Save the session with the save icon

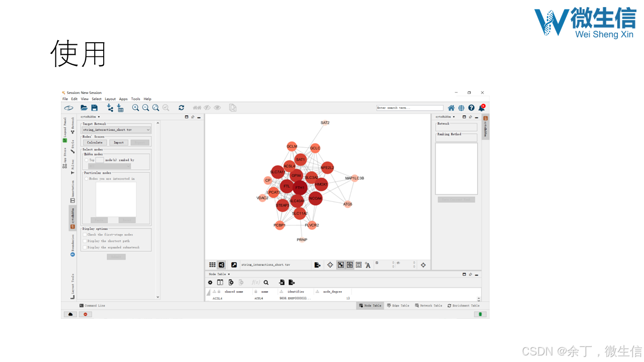(94, 108)
